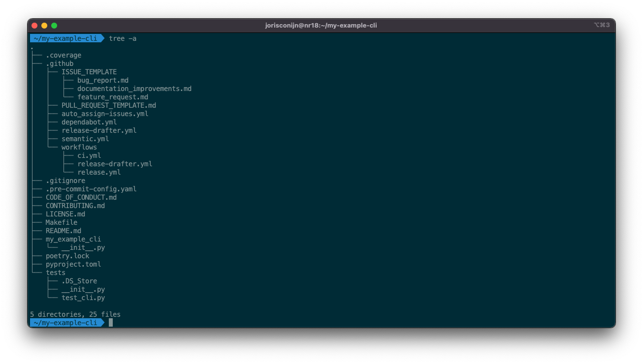The image size is (643, 364).
Task: Click the .DS_Store entry under tests
Action: coord(79,280)
